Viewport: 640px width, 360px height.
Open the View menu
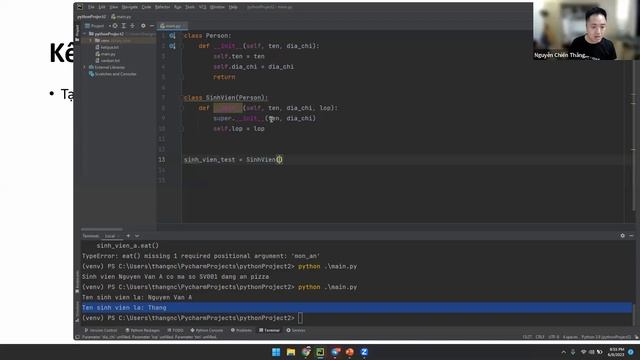(x=113, y=7)
